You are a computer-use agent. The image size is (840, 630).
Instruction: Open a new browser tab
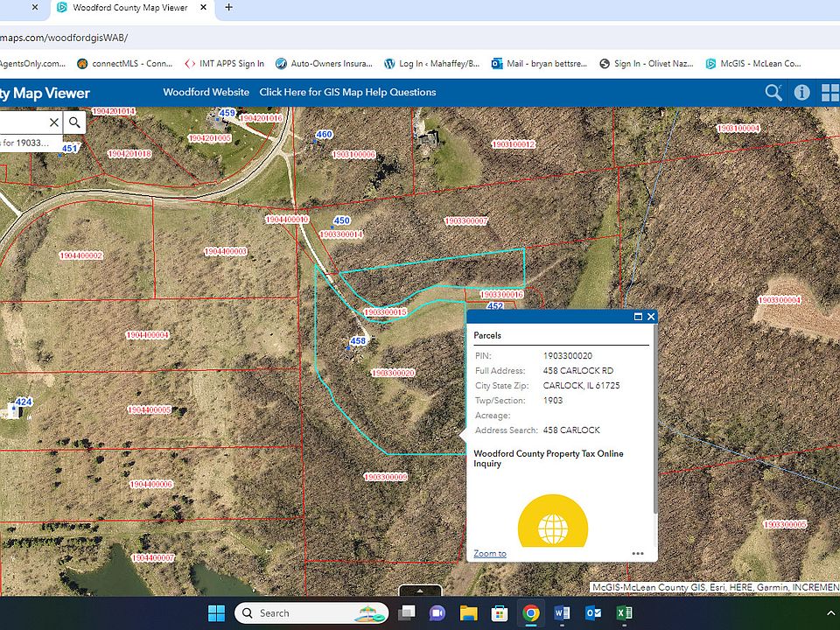pyautogui.click(x=228, y=7)
